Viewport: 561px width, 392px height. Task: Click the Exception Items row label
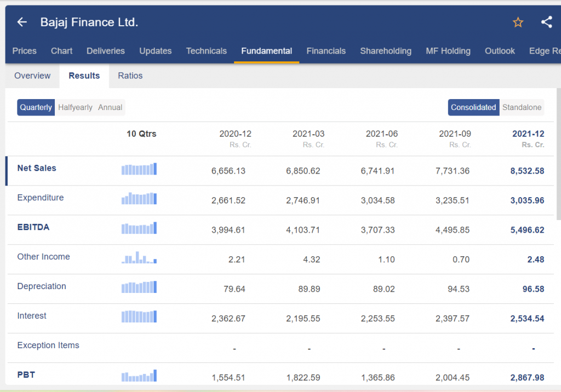[x=48, y=345]
